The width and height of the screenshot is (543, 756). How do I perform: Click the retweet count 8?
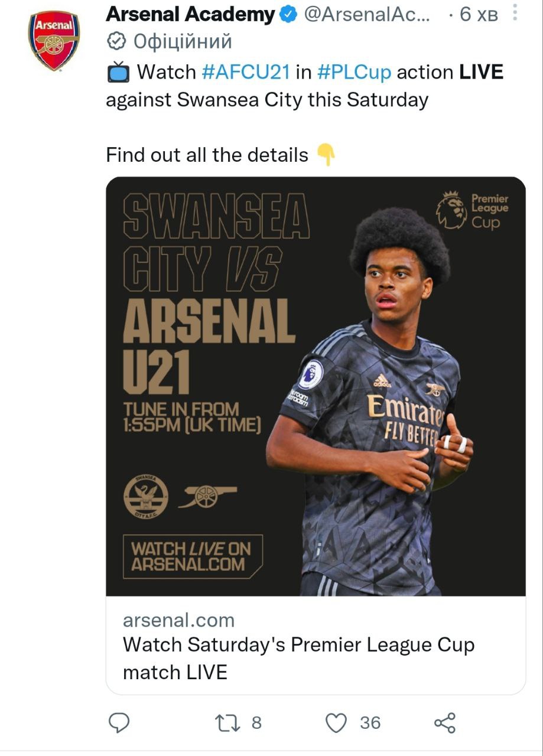(x=256, y=722)
